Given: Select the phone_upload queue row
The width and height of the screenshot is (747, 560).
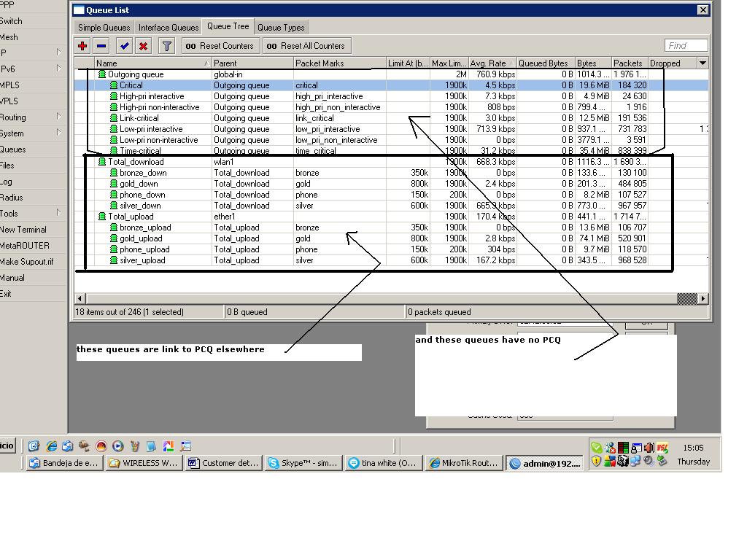Looking at the screenshot, I should 392,249.
